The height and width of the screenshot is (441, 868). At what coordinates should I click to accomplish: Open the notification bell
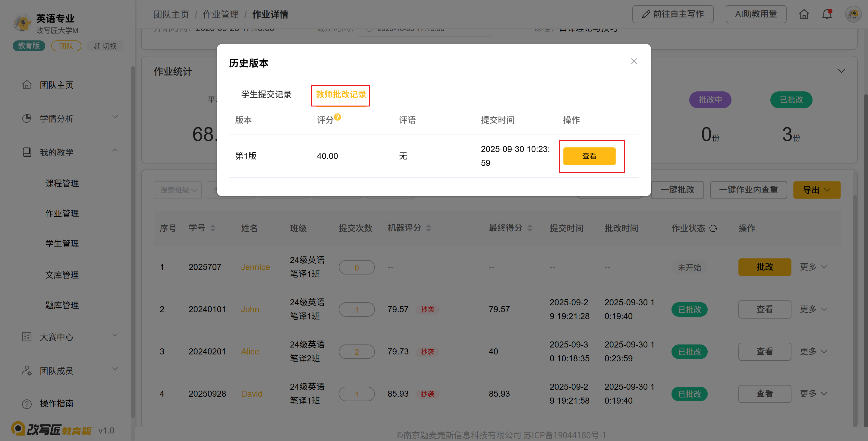click(826, 14)
